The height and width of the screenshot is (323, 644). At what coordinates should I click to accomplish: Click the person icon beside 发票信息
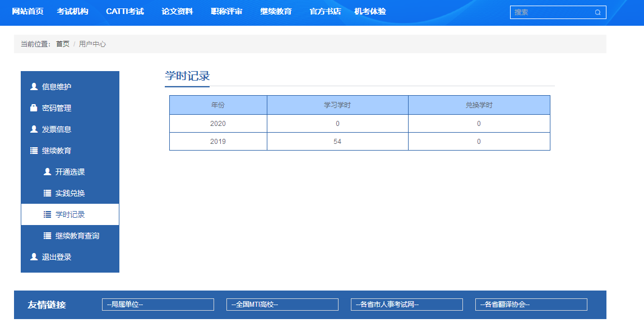[x=34, y=129]
